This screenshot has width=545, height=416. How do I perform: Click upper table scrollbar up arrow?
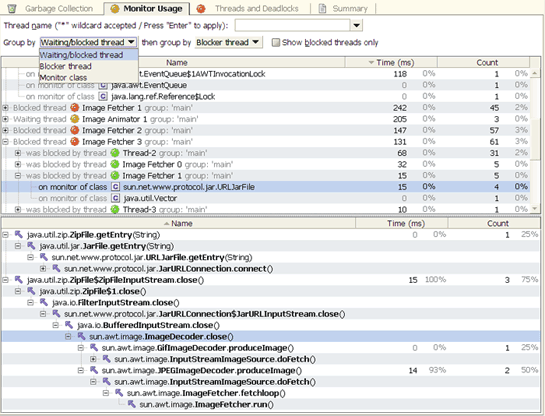click(x=535, y=73)
